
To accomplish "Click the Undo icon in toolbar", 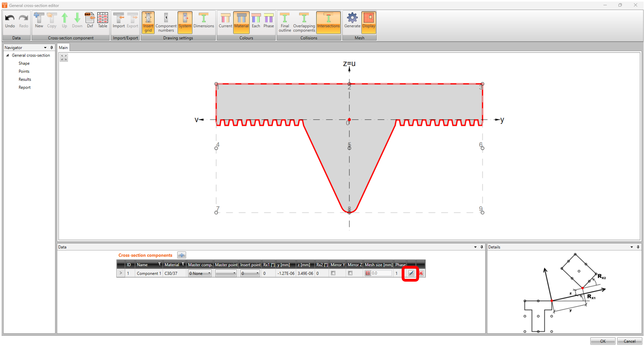I will 10,21.
